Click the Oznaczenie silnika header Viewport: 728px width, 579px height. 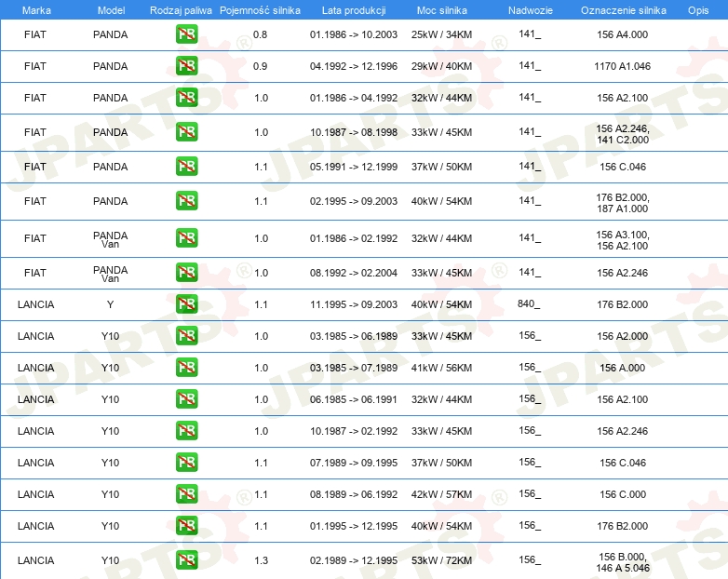(624, 10)
